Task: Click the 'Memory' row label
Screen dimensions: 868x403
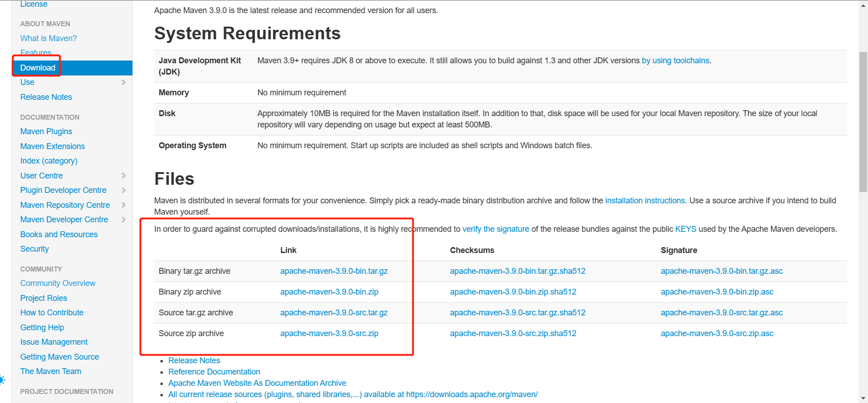Action: click(x=174, y=93)
